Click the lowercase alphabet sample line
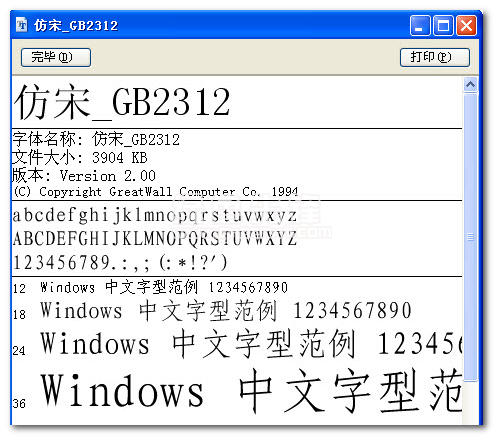Screen dimensions: 494x436 tap(155, 216)
